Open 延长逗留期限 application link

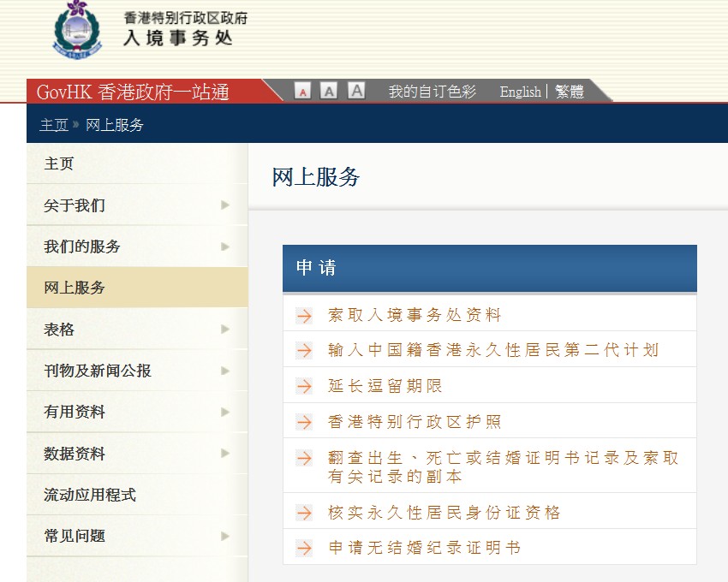click(x=385, y=386)
